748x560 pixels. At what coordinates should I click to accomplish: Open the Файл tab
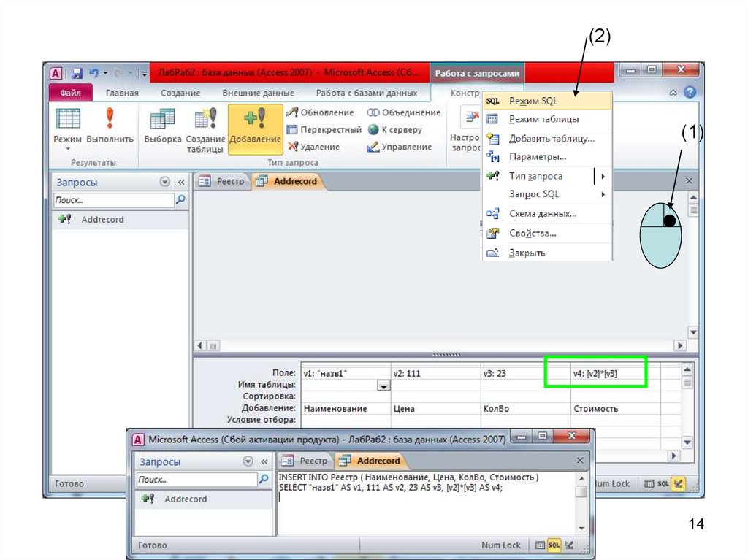(x=70, y=93)
